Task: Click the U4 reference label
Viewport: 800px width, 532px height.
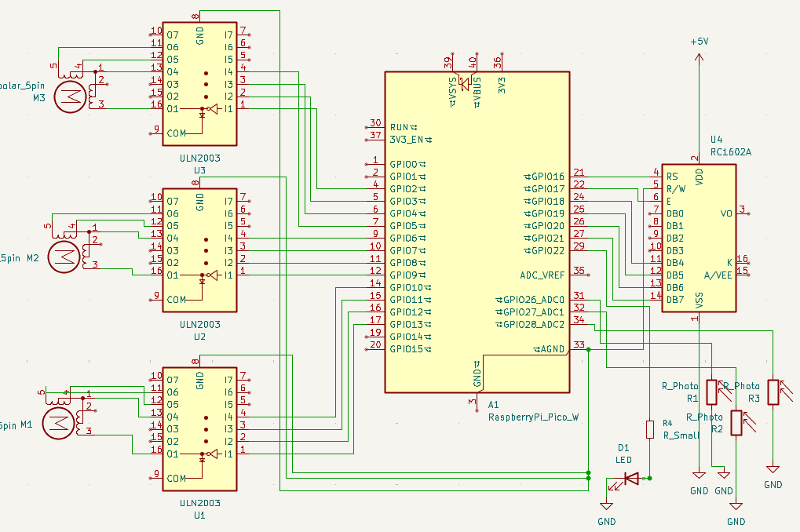Action: (x=716, y=139)
